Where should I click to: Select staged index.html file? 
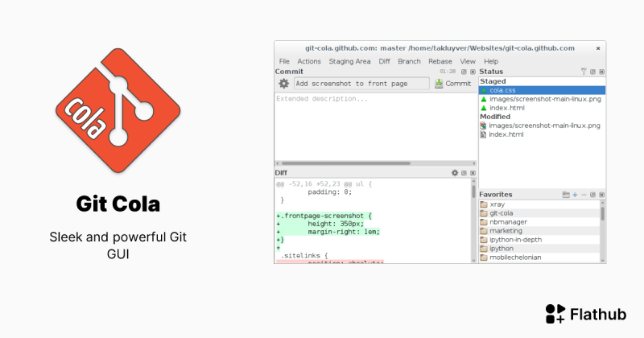[x=542, y=108]
